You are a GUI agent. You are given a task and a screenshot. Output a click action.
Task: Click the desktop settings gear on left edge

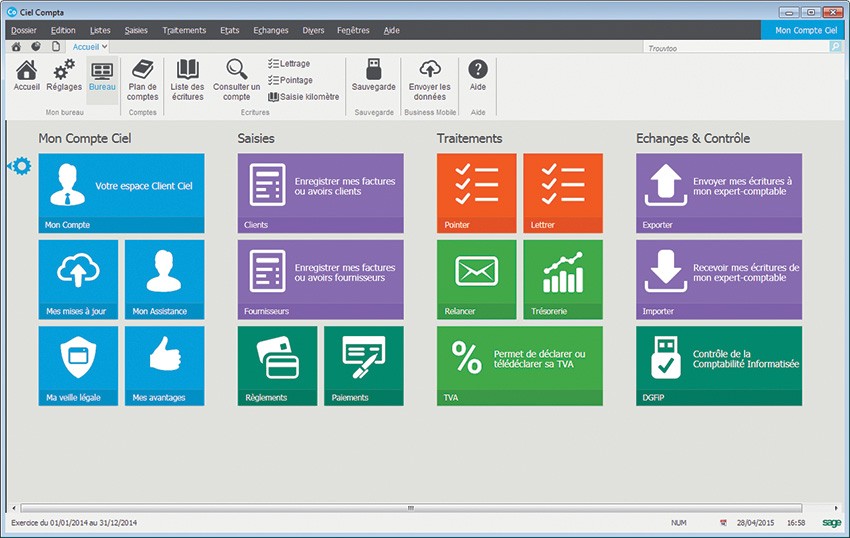point(19,166)
